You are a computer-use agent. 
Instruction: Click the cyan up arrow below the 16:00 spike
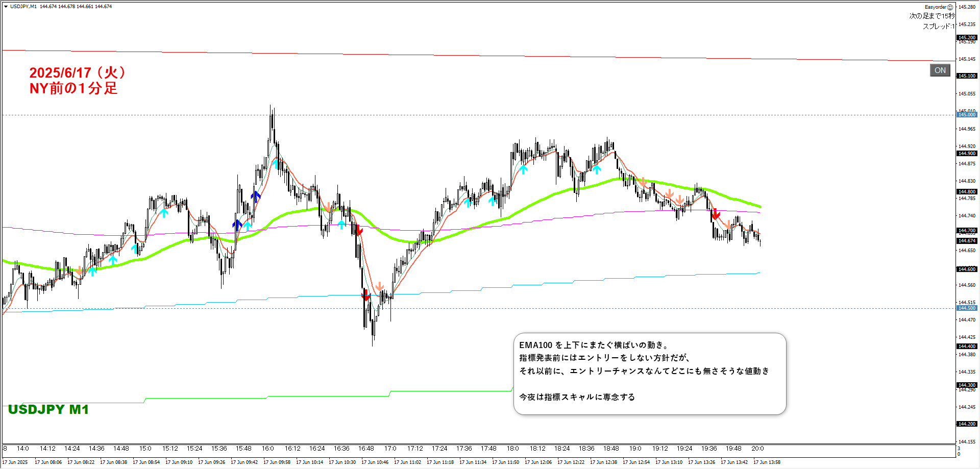point(276,164)
